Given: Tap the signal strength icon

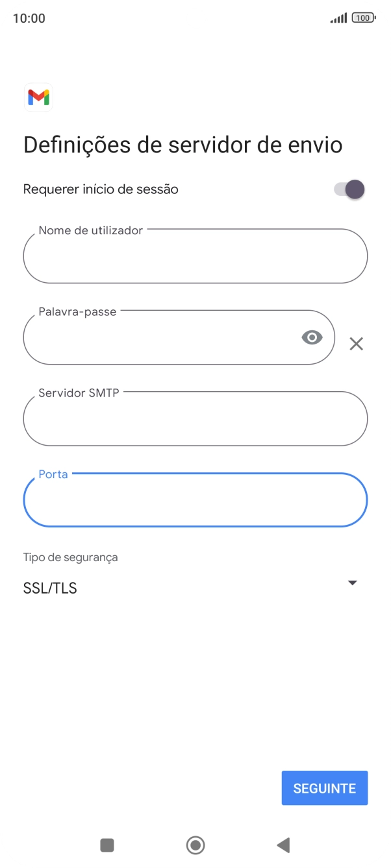Looking at the screenshot, I should tap(338, 18).
